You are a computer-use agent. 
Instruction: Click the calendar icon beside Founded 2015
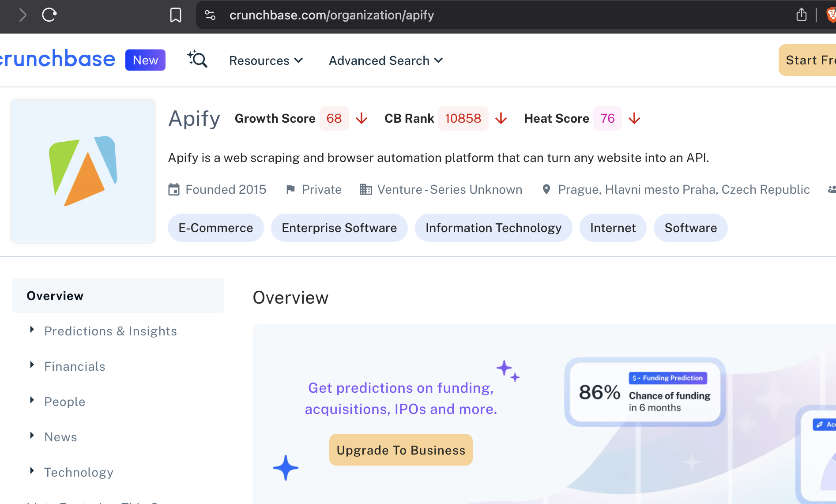[x=174, y=190]
